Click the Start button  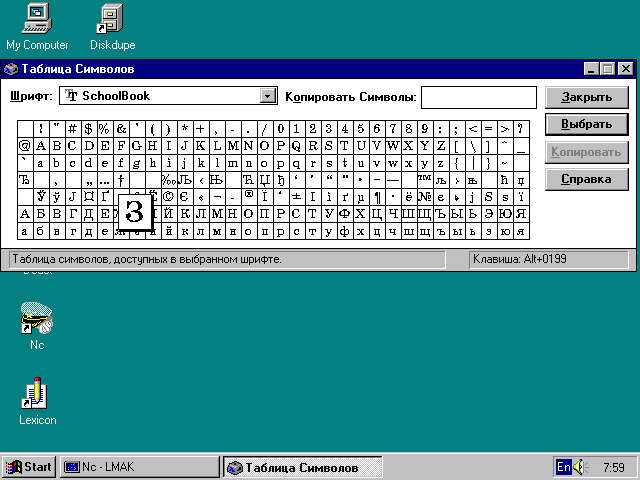pos(28,467)
